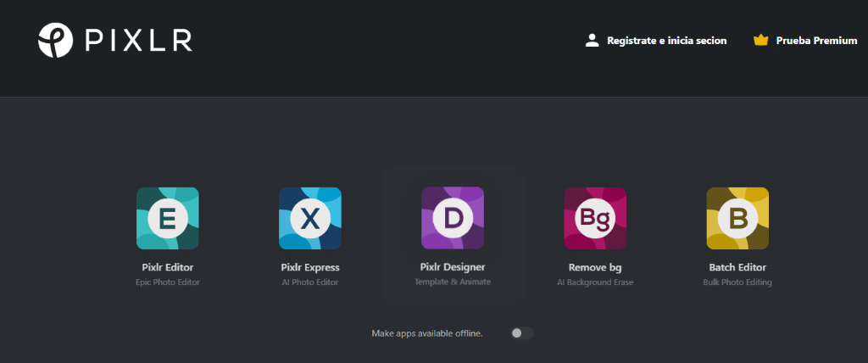The width and height of the screenshot is (868, 363).
Task: Click the Epic Photo Editor subtitle
Action: pyautogui.click(x=168, y=282)
